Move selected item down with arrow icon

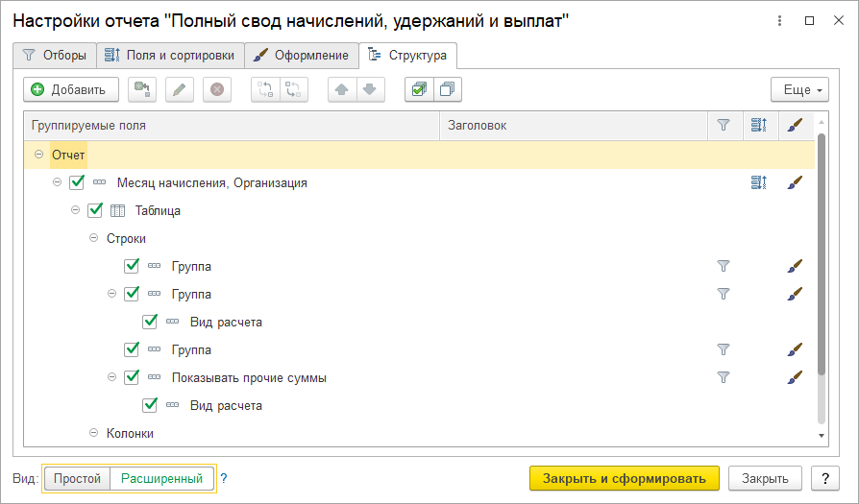370,89
